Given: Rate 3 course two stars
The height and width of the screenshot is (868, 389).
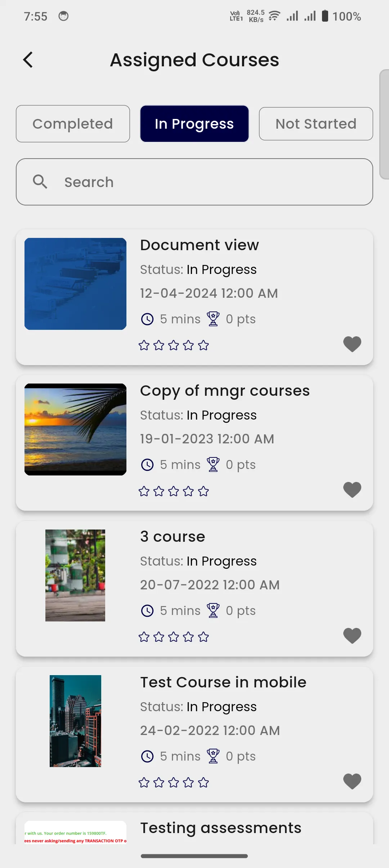Looking at the screenshot, I should click(x=159, y=637).
